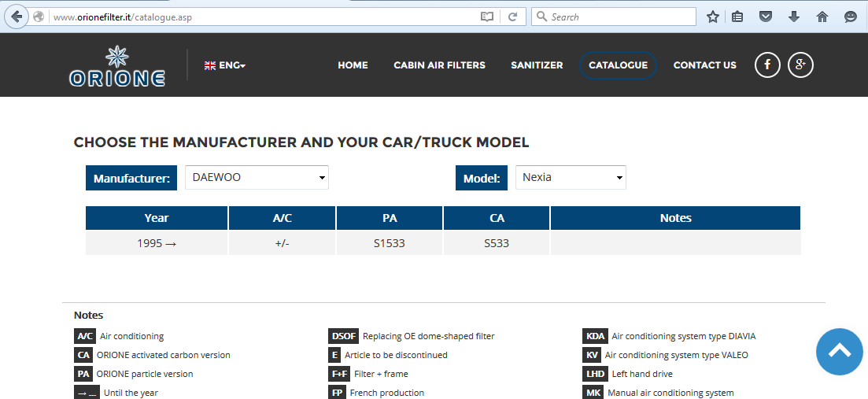
Task: Go back with the browser back arrow
Action: click(16, 17)
